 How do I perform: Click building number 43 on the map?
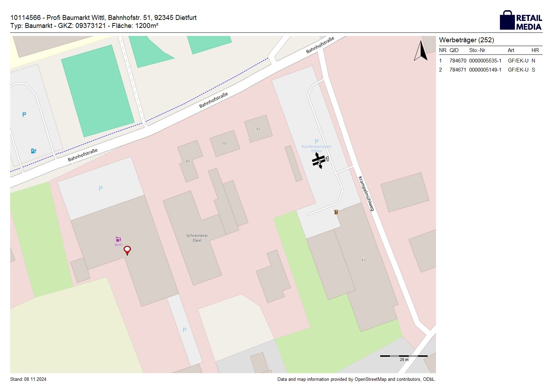tap(363, 260)
